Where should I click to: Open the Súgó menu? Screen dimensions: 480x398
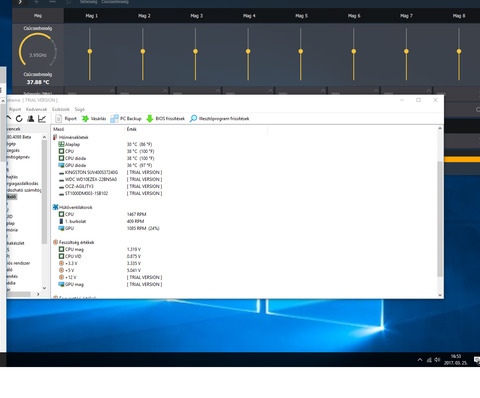[79, 109]
